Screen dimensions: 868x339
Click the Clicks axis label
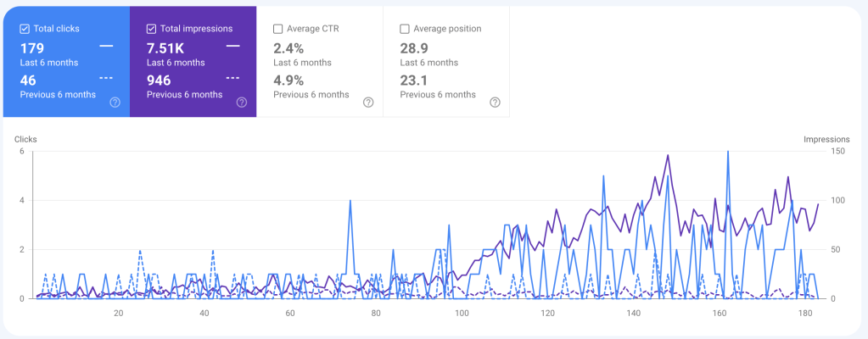point(25,140)
